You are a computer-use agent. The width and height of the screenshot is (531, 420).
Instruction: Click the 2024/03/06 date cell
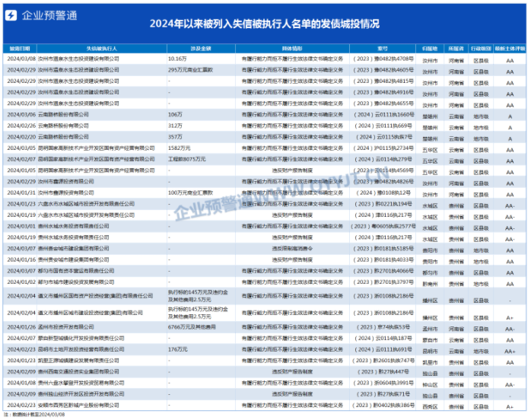pyautogui.click(x=21, y=115)
